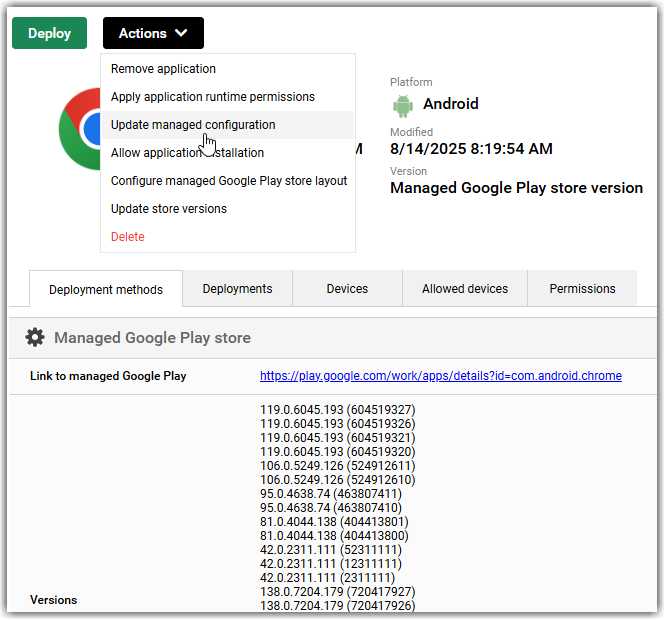Open the play.google.com Chrome details link
The height and width of the screenshot is (620, 665).
pyautogui.click(x=441, y=376)
